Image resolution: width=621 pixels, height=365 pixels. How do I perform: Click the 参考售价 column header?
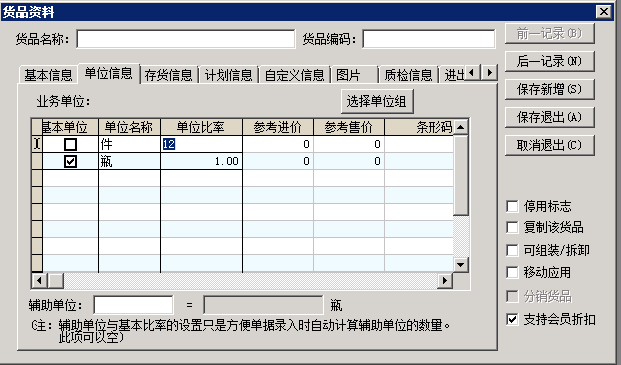click(x=349, y=127)
